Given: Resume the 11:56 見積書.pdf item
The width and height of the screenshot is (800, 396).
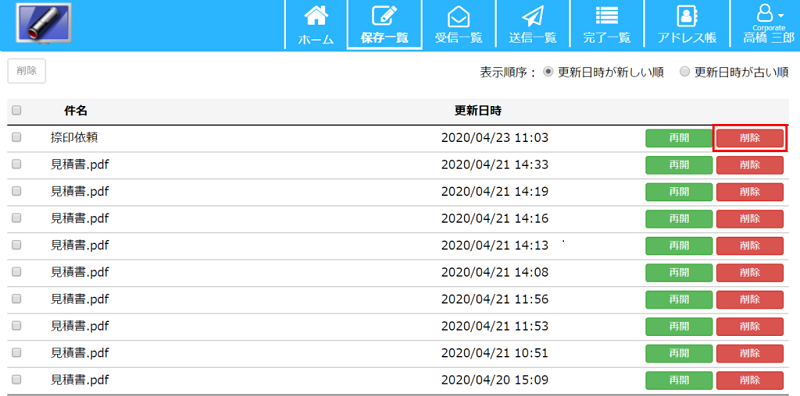Looking at the screenshot, I should pyautogui.click(x=679, y=300).
